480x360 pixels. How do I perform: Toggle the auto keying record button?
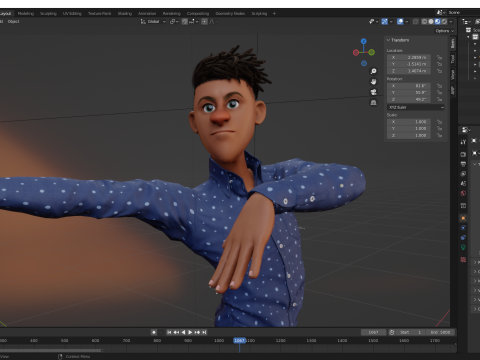coord(154,332)
